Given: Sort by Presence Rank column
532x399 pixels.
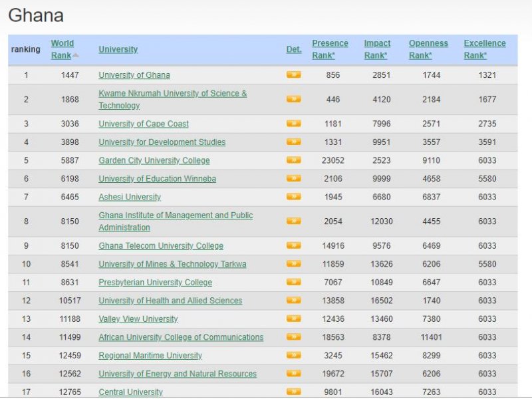Looking at the screenshot, I should pos(330,49).
